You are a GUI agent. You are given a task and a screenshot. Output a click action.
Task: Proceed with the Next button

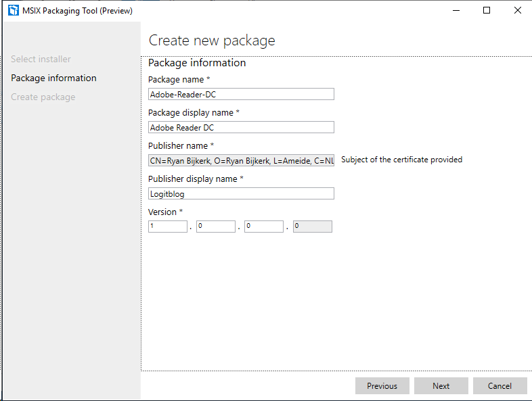[441, 385]
